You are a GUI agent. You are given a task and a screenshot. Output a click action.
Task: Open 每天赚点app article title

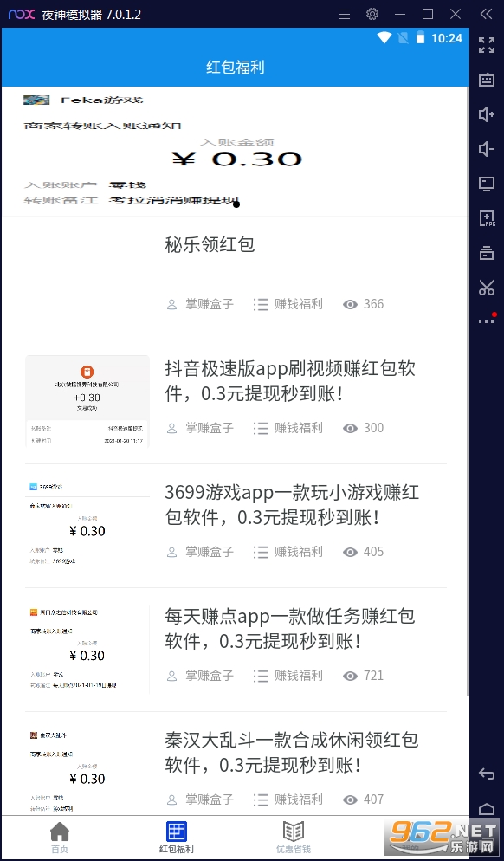click(290, 628)
